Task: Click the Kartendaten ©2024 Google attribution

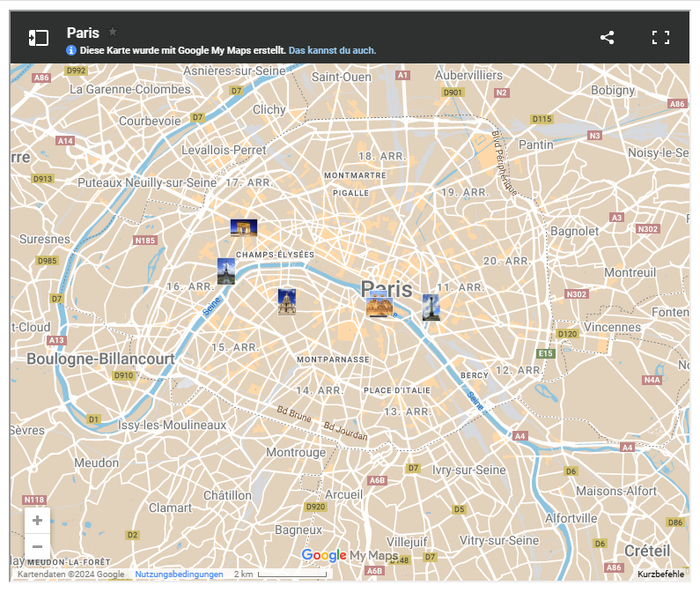Action: tap(71, 574)
